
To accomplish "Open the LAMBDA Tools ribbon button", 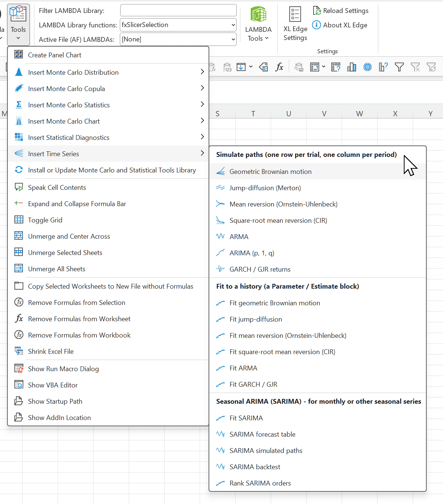I will coord(258,24).
